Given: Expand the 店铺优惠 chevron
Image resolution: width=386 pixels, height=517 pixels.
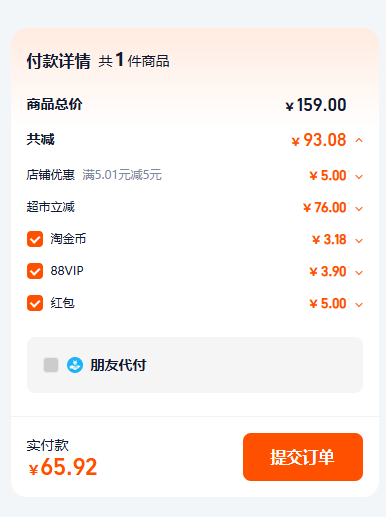Looking at the screenshot, I should point(359,177).
